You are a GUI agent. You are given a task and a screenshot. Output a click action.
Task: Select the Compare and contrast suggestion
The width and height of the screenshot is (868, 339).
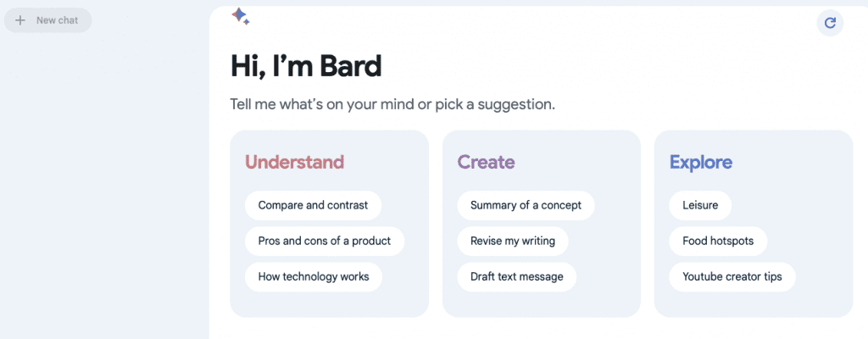(x=313, y=205)
